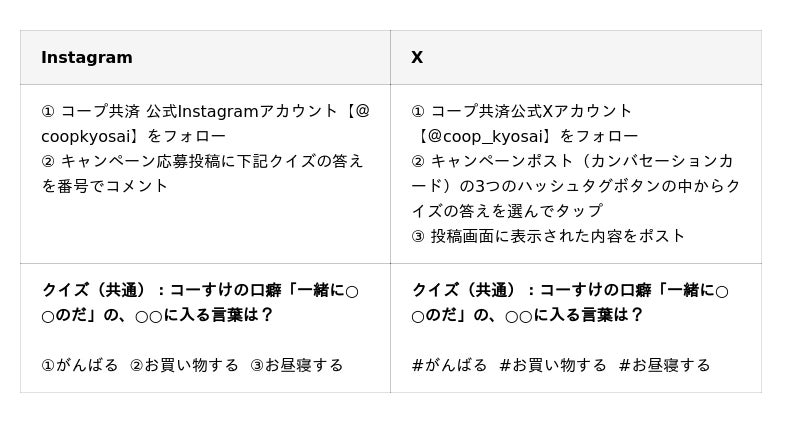Screen dimensions: 800x423
Task: Select the @coopkyosai Instagram account text
Action: click(x=206, y=123)
